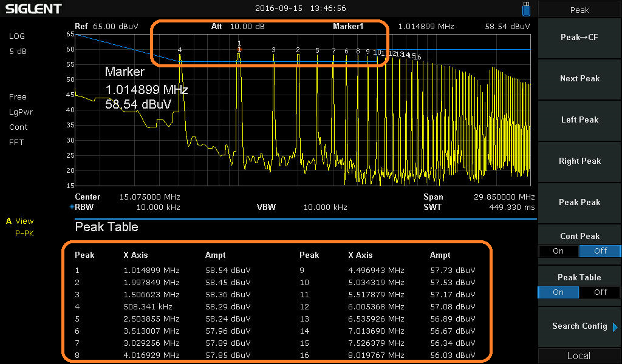
Task: Set Cont Peak to Off
Action: click(x=600, y=251)
